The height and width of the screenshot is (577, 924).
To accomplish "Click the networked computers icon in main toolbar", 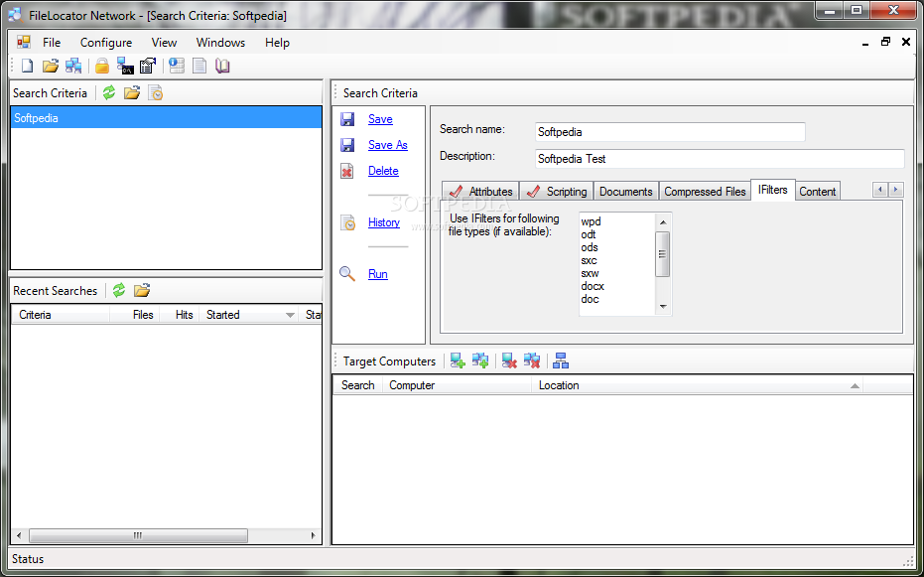I will click(x=73, y=66).
